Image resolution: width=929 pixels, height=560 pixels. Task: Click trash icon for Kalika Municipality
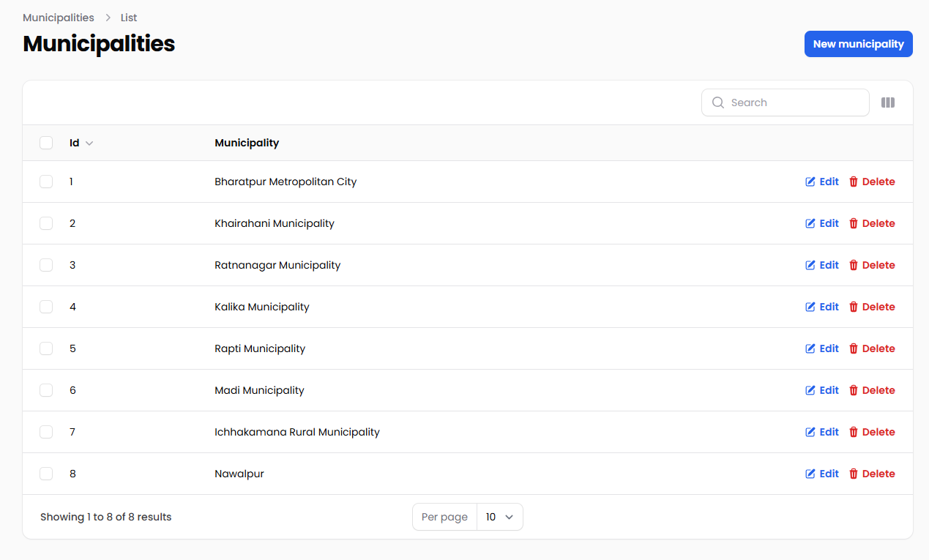pyautogui.click(x=853, y=307)
